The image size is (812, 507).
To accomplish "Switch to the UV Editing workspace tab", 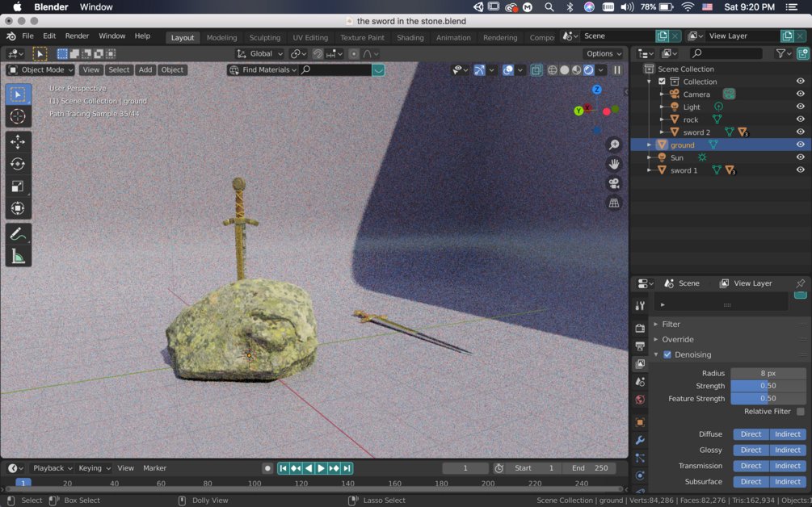I will pos(310,38).
